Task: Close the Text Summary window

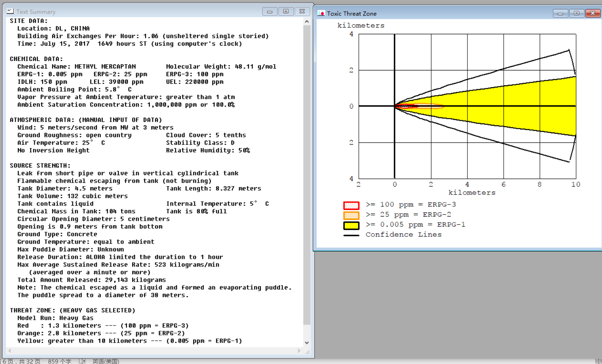Action: (302, 11)
